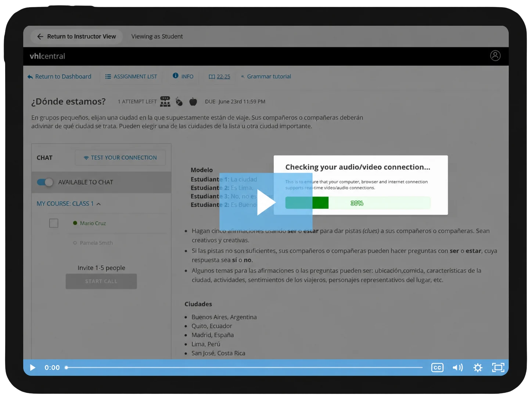Image resolution: width=532 pixels, height=399 pixels.
Task: Toggle the Available to Chat switch
Action: pyautogui.click(x=45, y=182)
